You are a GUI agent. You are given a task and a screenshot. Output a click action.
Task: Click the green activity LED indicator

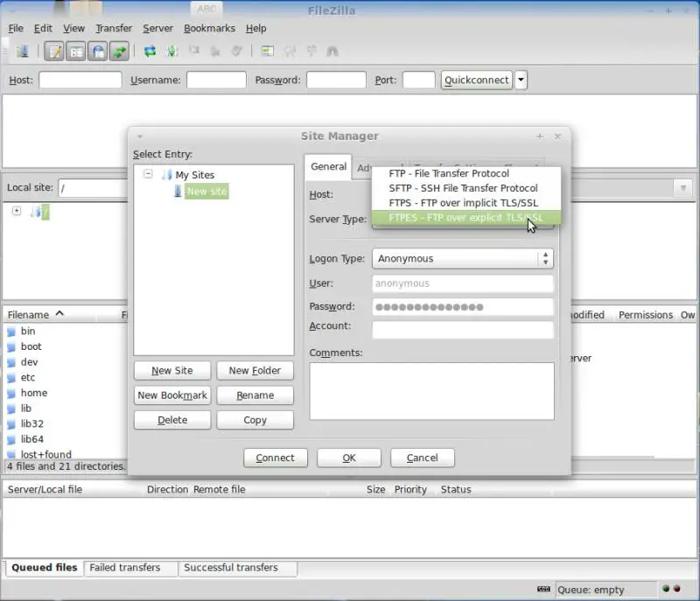tap(666, 589)
